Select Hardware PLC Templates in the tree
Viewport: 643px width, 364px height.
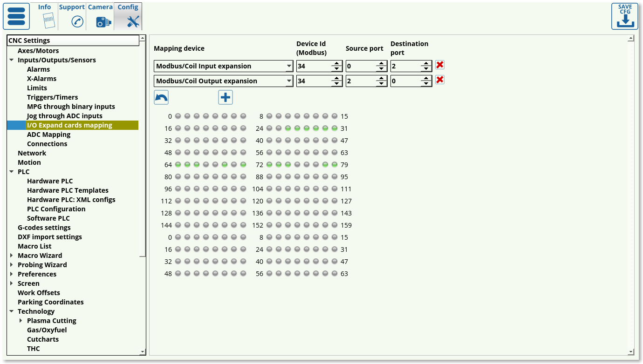pos(68,190)
